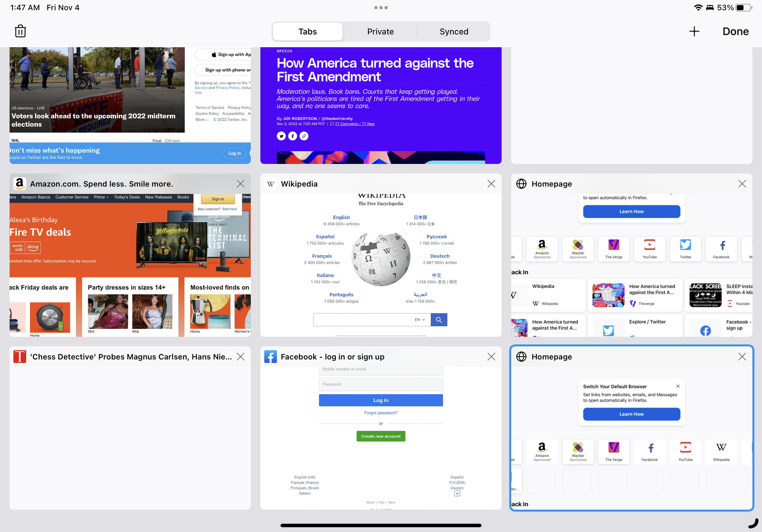Open The Verge shortcut in bottom Homepage
762x532 pixels.
(x=614, y=451)
